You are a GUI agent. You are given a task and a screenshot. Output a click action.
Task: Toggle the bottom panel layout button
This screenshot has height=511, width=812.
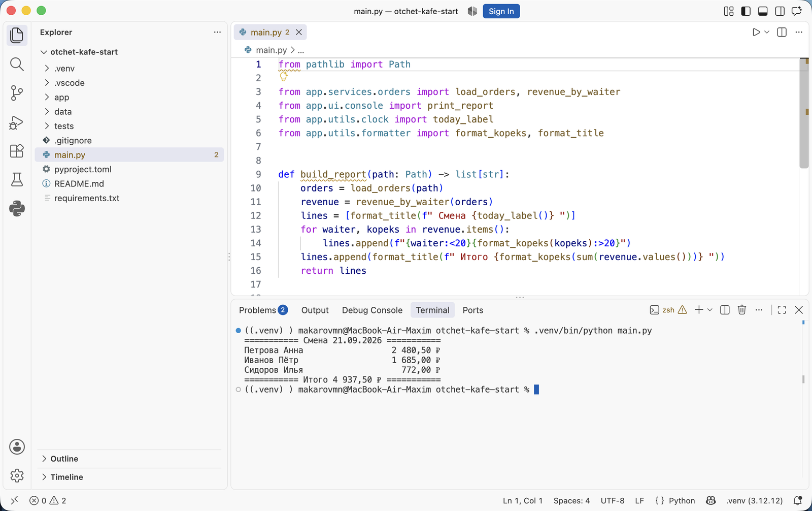[763, 11]
